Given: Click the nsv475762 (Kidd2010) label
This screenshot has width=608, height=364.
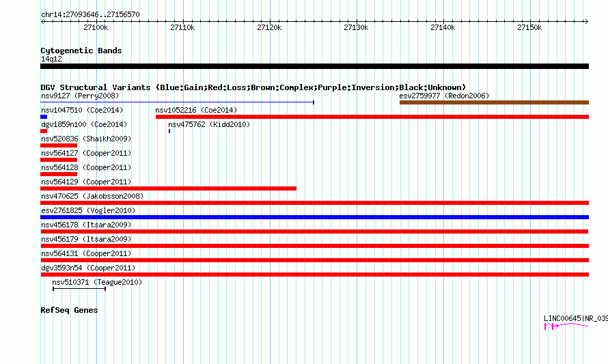Looking at the screenshot, I should [209, 124].
